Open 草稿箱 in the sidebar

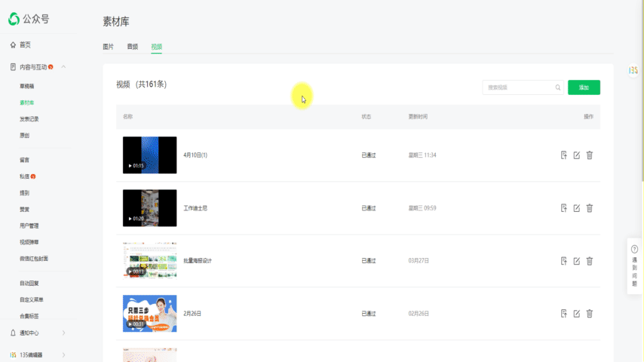pyautogui.click(x=26, y=86)
